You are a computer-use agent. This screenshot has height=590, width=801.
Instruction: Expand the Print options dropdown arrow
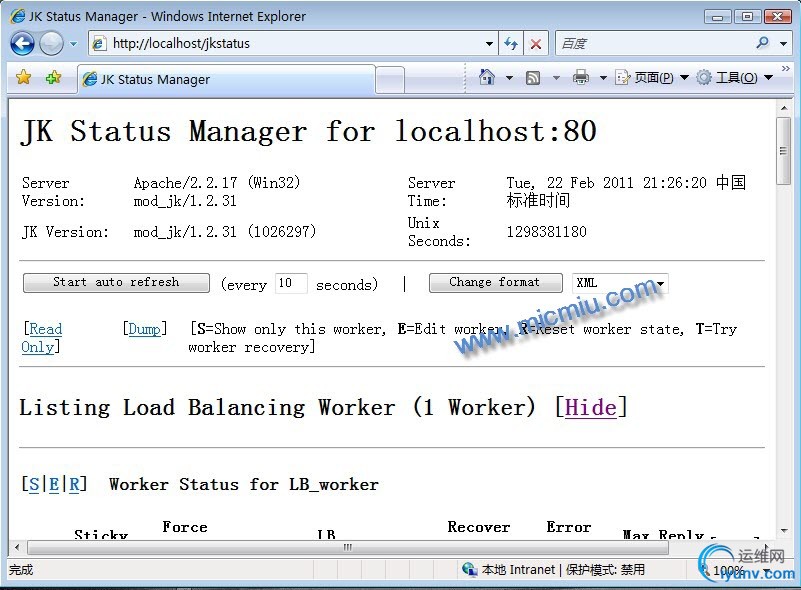click(603, 78)
